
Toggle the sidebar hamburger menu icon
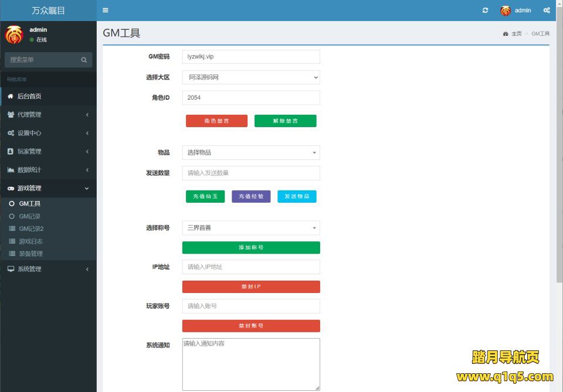point(105,11)
